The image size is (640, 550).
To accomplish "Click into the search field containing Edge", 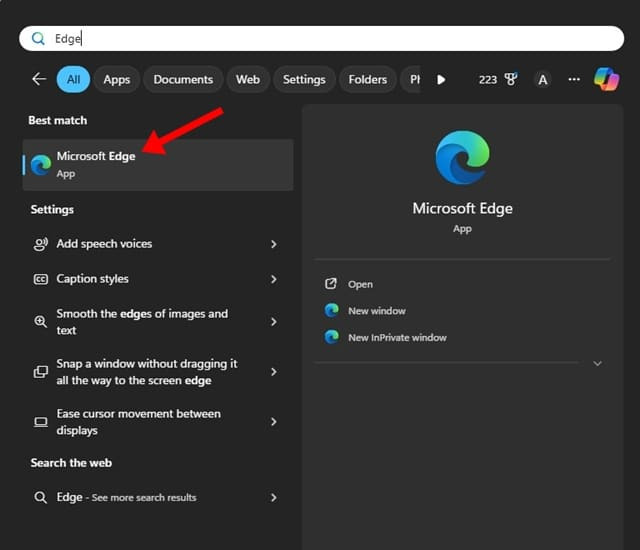I will click(322, 38).
